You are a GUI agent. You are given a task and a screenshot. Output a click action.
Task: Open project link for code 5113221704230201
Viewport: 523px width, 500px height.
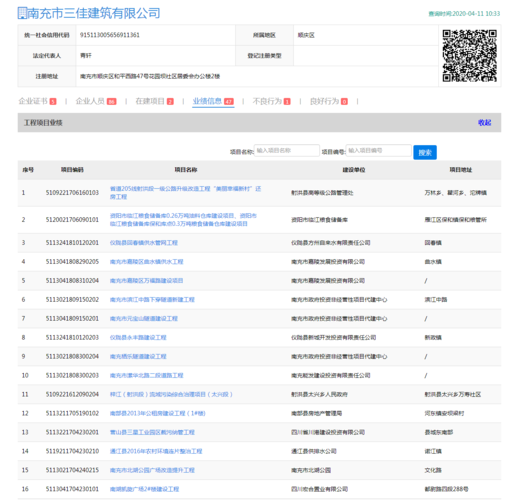(152, 432)
